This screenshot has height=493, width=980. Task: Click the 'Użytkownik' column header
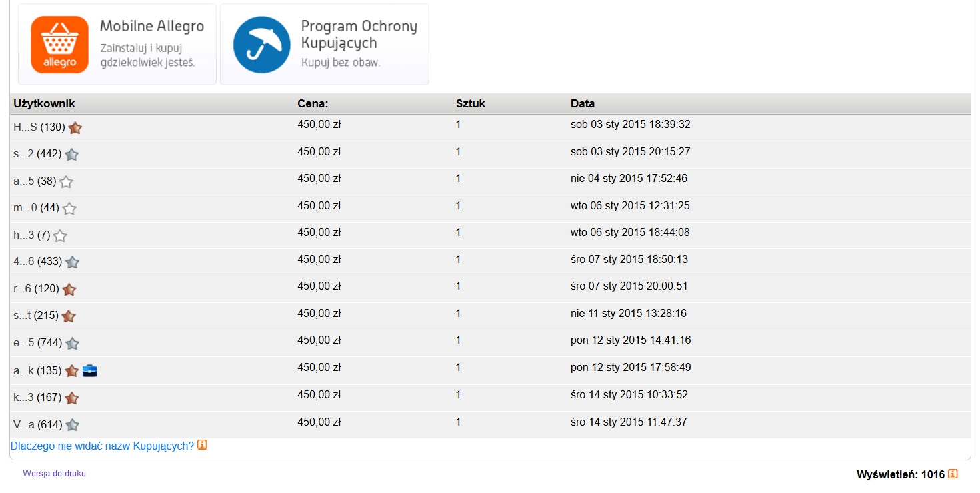pyautogui.click(x=44, y=104)
